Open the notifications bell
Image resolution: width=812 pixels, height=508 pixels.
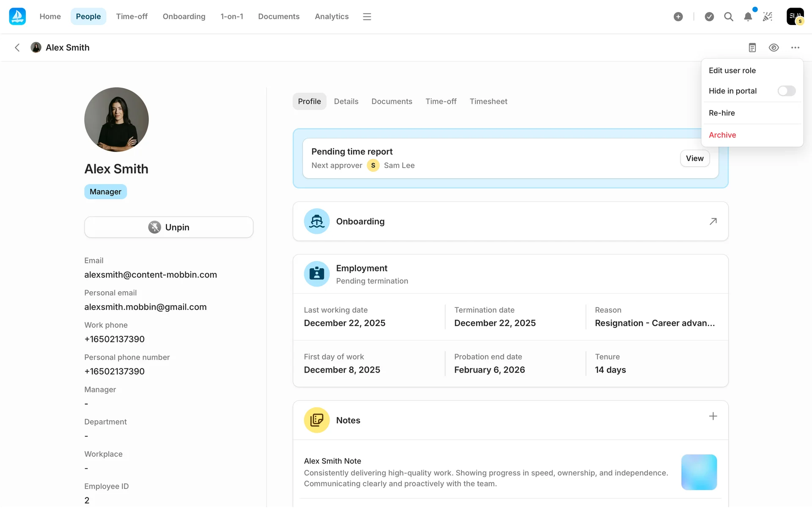click(748, 17)
